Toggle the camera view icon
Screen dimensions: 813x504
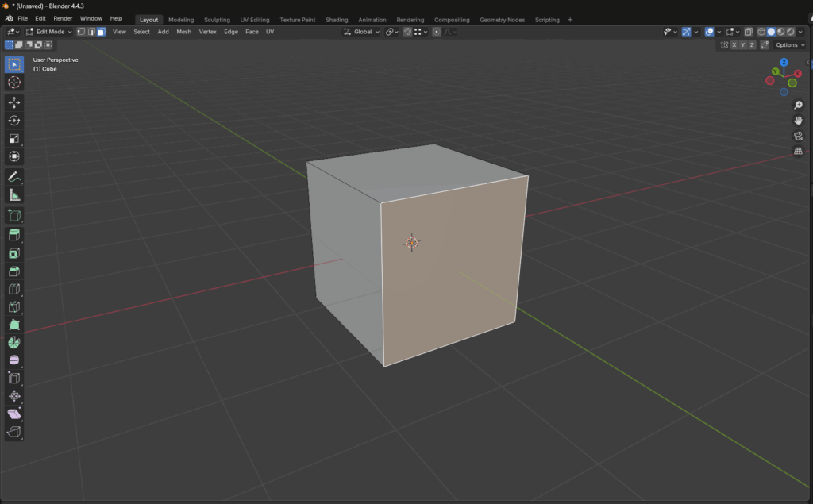(798, 136)
